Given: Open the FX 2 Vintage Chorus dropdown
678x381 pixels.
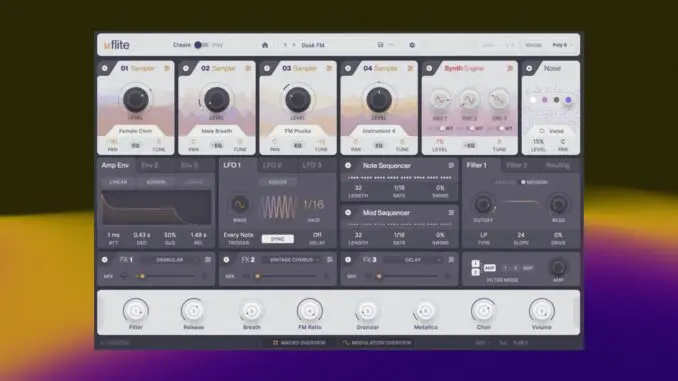Looking at the screenshot, I should [x=292, y=260].
